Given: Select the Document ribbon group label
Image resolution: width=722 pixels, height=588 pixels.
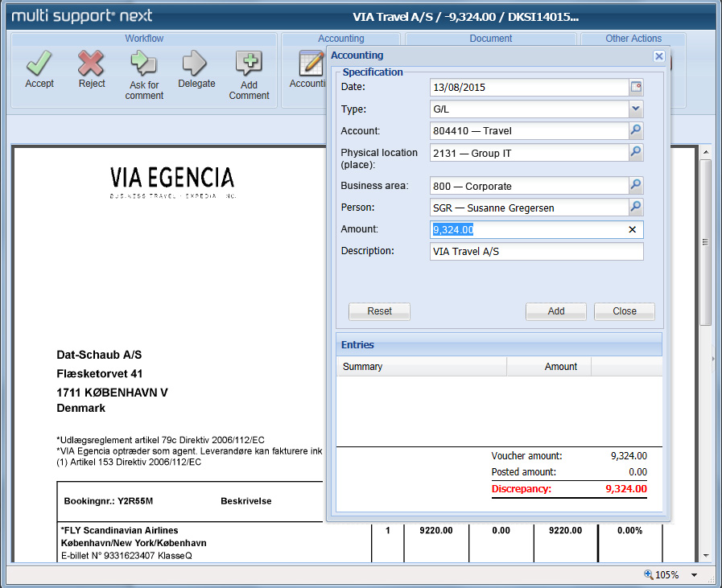Looking at the screenshot, I should [x=490, y=38].
